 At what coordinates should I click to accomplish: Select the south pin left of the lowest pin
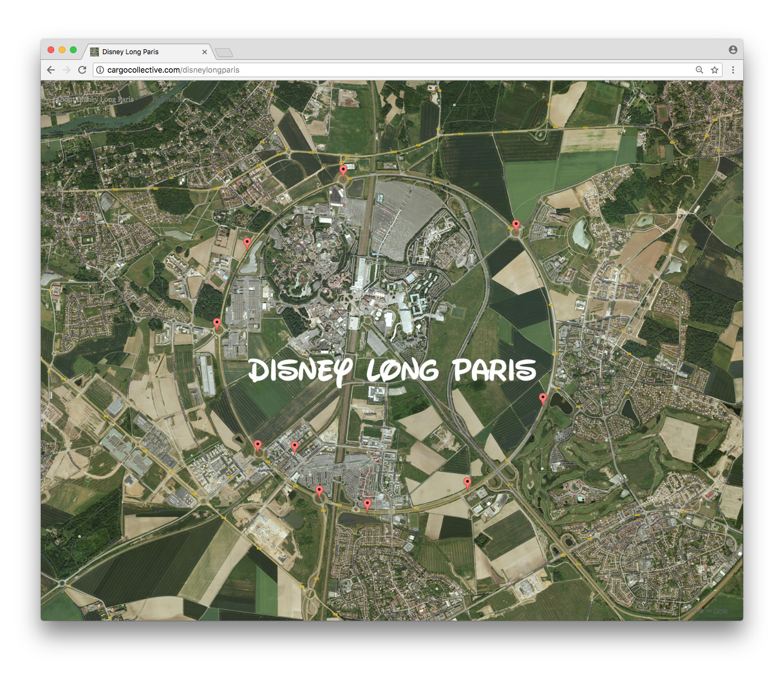[319, 491]
